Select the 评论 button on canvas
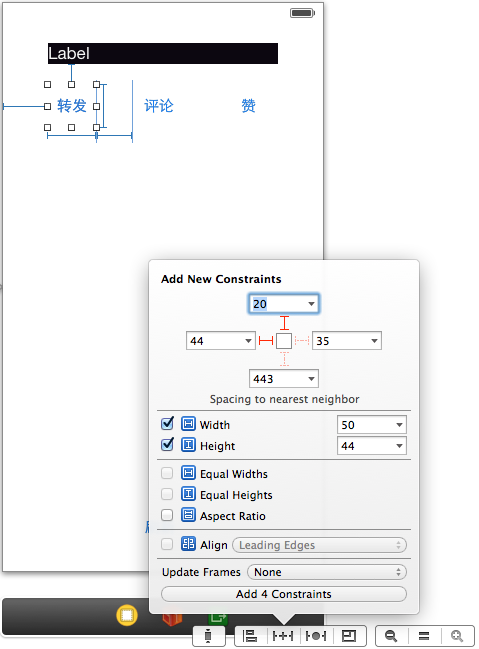 pyautogui.click(x=159, y=106)
